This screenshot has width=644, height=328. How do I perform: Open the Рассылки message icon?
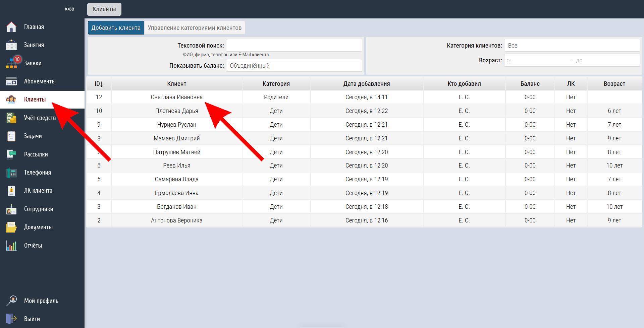[11, 154]
